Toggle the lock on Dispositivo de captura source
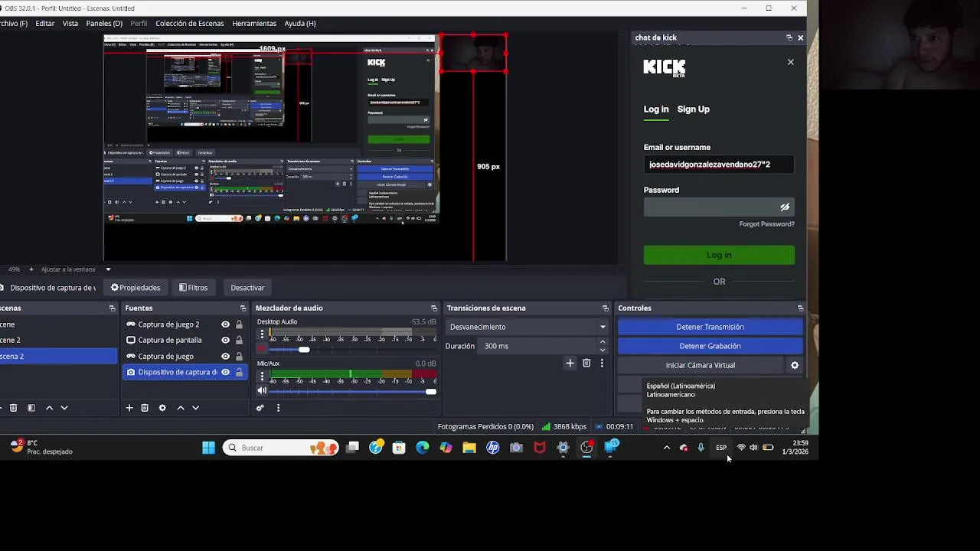980x551 pixels. click(x=239, y=373)
